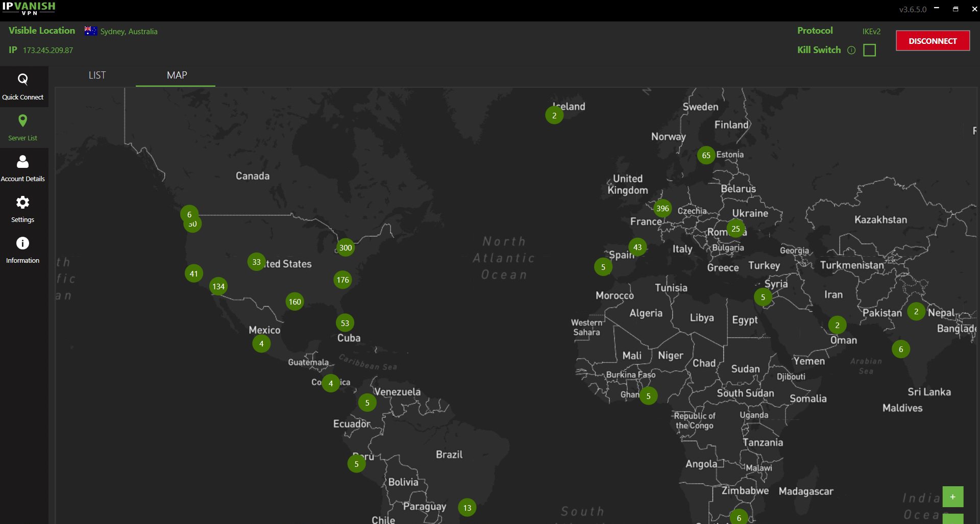
Task: Select the 2 cluster near Nepal
Action: pos(916,311)
